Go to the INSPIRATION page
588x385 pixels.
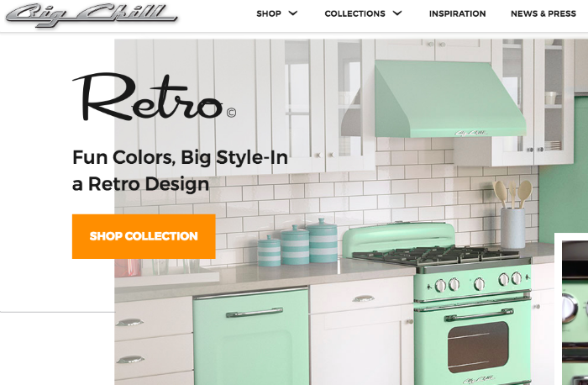click(x=457, y=14)
